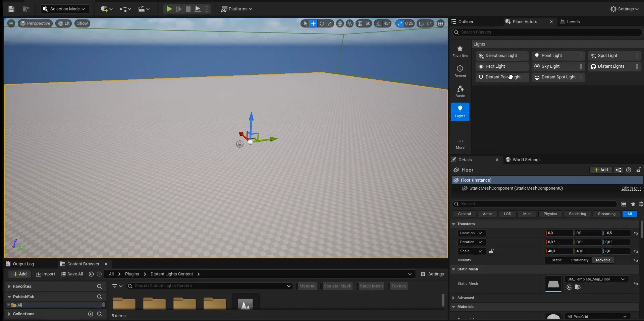
Task: Open Location type dropdown
Action: pyautogui.click(x=471, y=233)
